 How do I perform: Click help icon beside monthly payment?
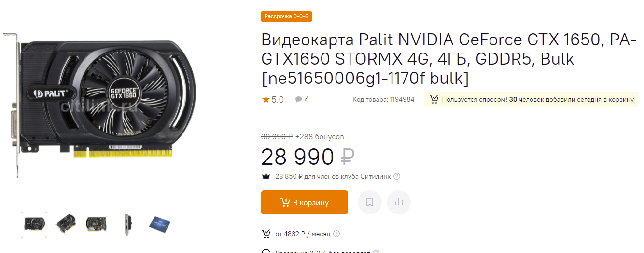click(336, 234)
